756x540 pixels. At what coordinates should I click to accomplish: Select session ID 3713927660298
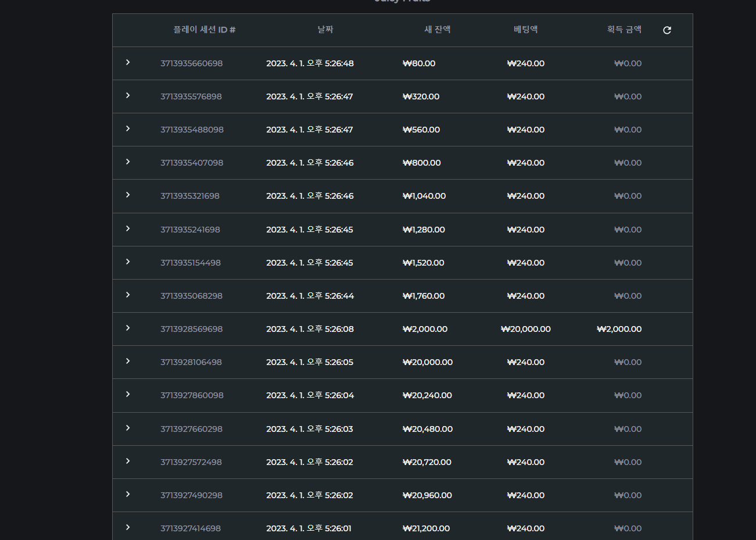coord(191,429)
